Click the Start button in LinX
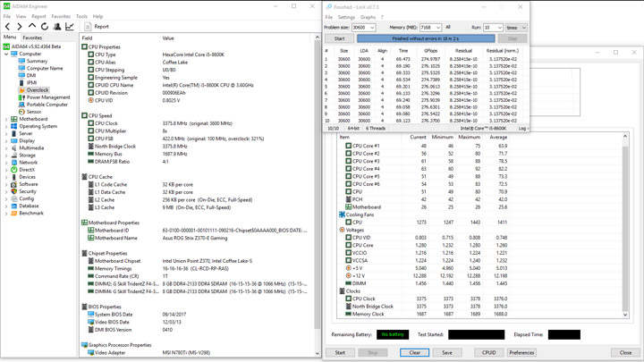The image size is (644, 362). (339, 38)
